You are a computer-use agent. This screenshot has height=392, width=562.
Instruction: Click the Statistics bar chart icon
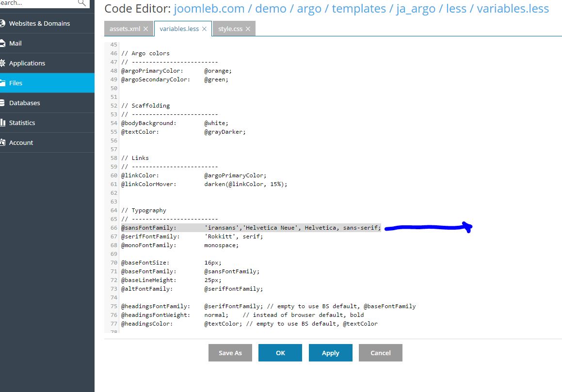pyautogui.click(x=2, y=123)
